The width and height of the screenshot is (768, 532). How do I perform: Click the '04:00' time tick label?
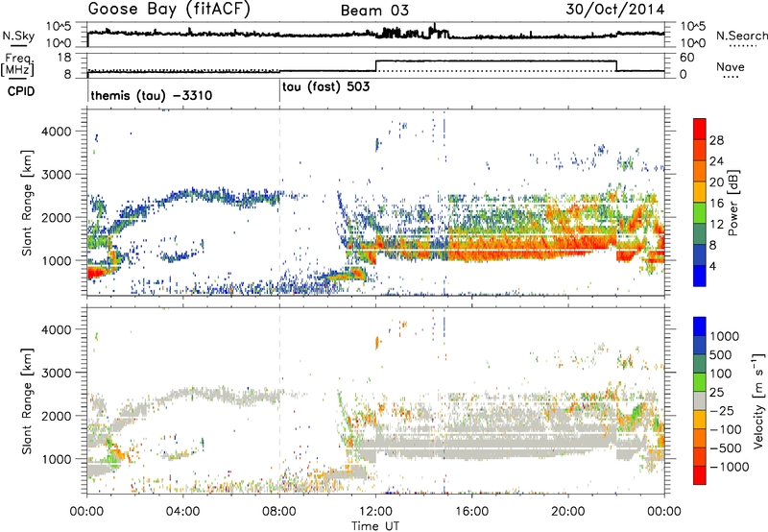[183, 512]
